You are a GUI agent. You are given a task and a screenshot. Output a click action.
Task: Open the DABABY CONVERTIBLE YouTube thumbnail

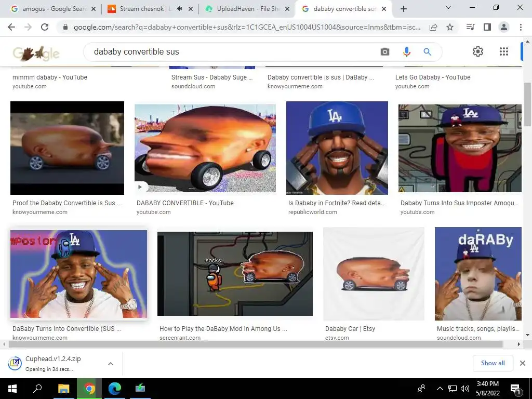pyautogui.click(x=205, y=148)
